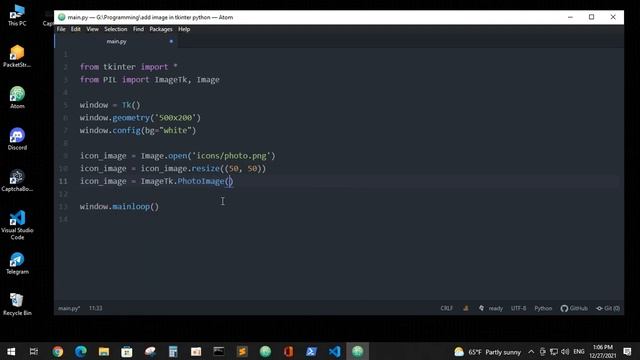Screen dimensions: 640x360
Task: Open the Git (0) panel from status bar
Action: pyautogui.click(x=608, y=308)
